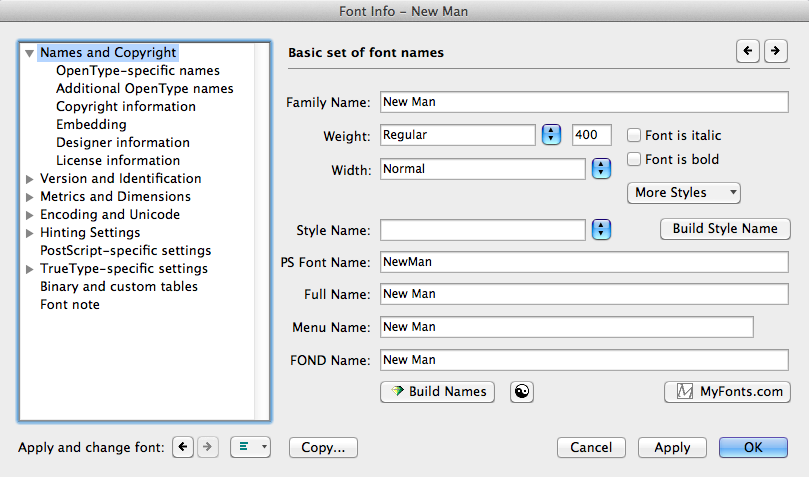Open the Width dropdown arrow
This screenshot has height=477, width=809.
(601, 169)
